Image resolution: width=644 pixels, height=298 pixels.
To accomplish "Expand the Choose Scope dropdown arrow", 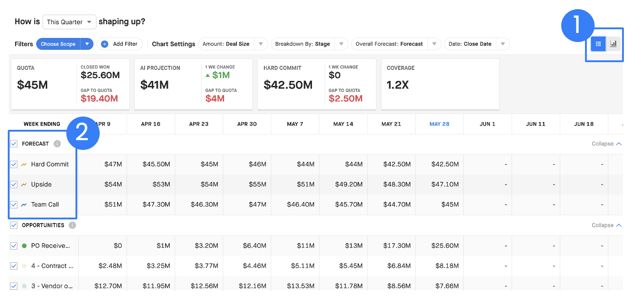I will coord(87,44).
